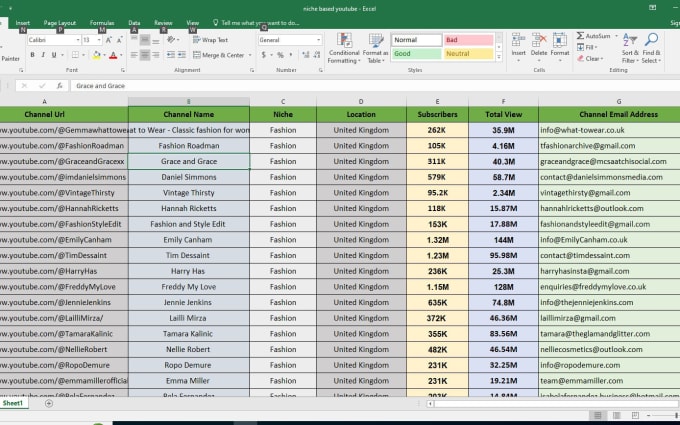Click the Accounting Number Format dollar icon
The image size is (680, 425).
point(264,55)
